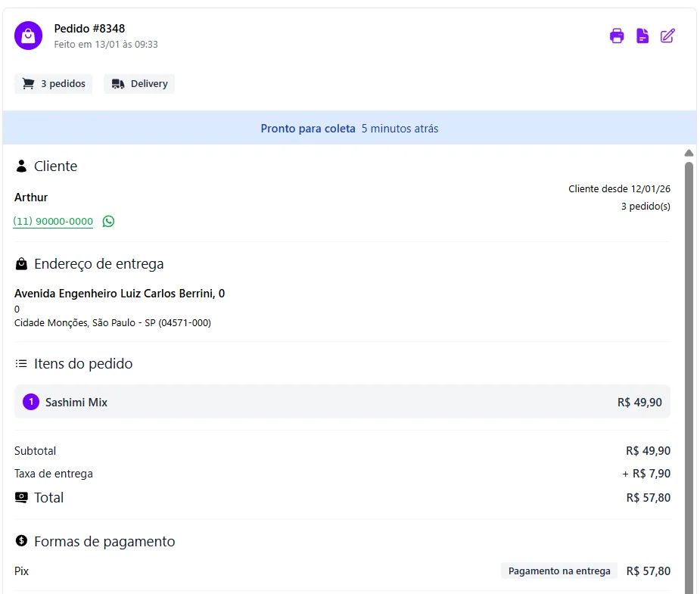700x594 pixels.
Task: Click the Pedido #8348 title
Action: click(89, 29)
